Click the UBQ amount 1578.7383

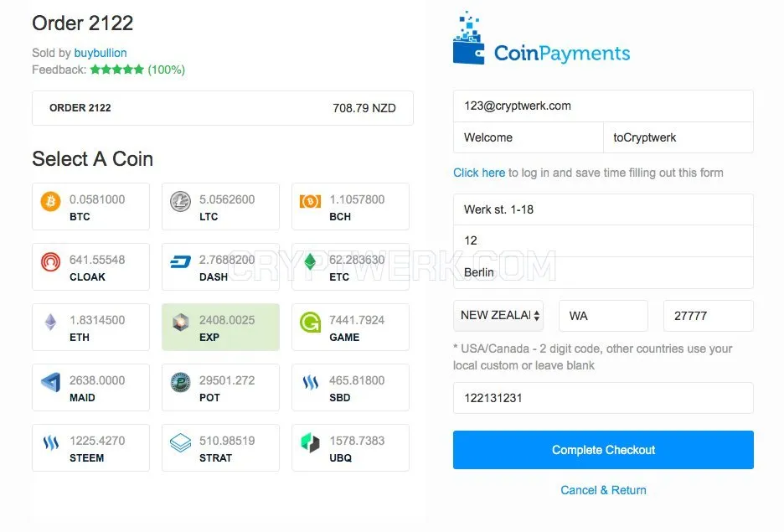[x=357, y=441]
